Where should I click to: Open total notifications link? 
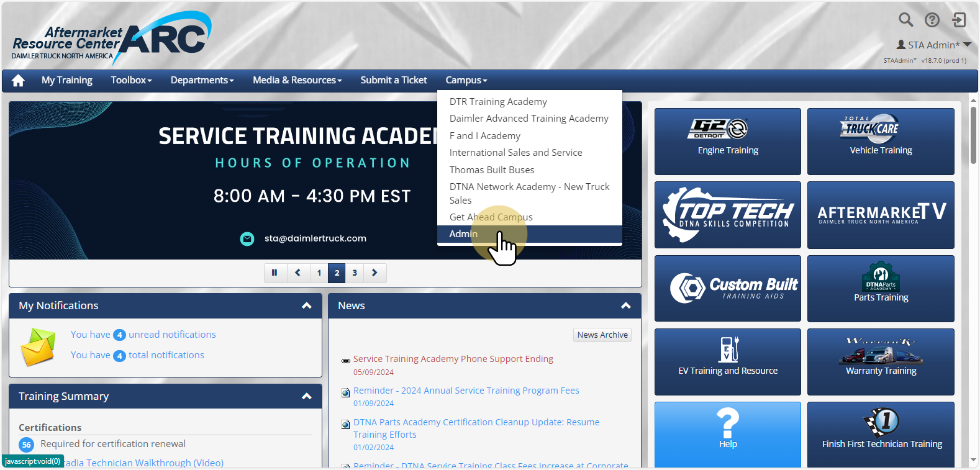(137, 355)
